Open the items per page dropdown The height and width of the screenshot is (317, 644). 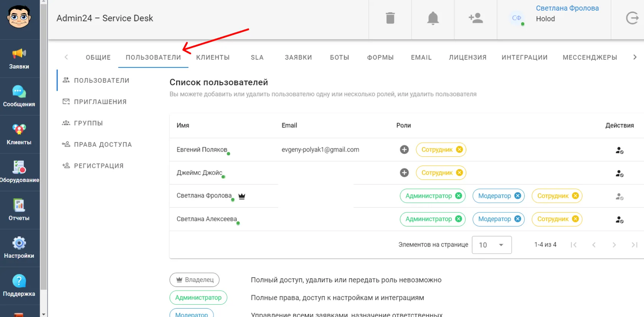click(492, 245)
